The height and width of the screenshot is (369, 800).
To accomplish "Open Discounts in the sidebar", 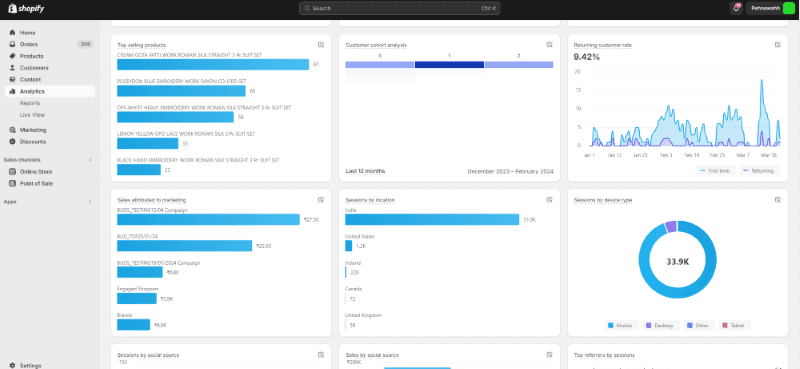I will coord(33,142).
